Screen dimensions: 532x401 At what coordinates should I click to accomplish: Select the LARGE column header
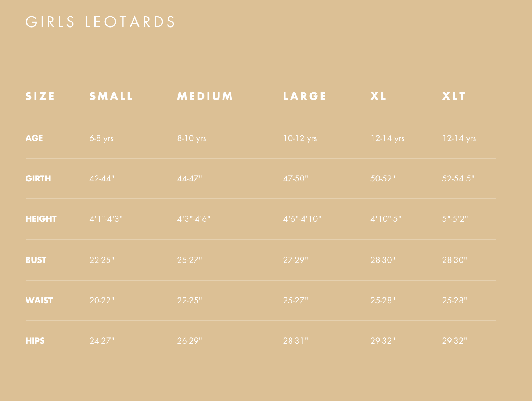305,96
